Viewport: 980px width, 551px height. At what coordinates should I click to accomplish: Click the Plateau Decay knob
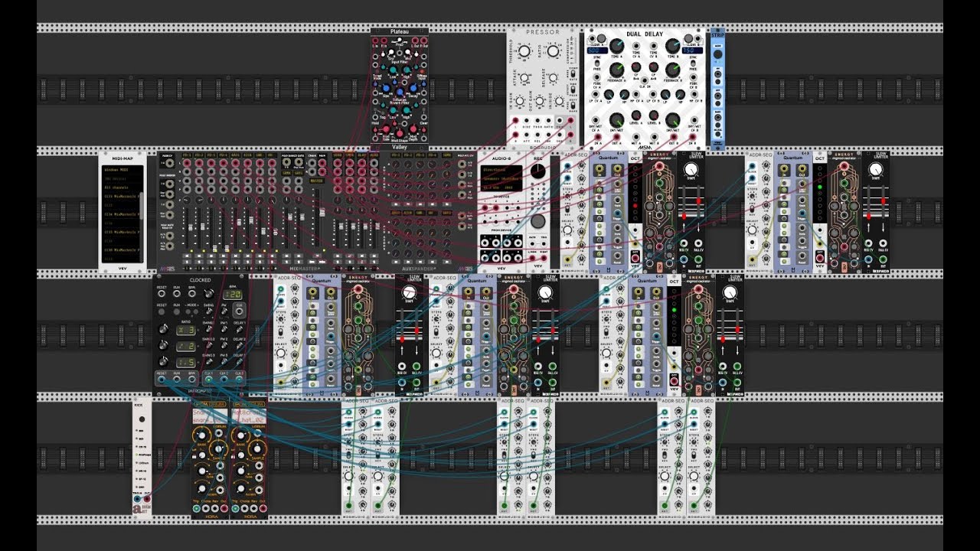pos(413,88)
